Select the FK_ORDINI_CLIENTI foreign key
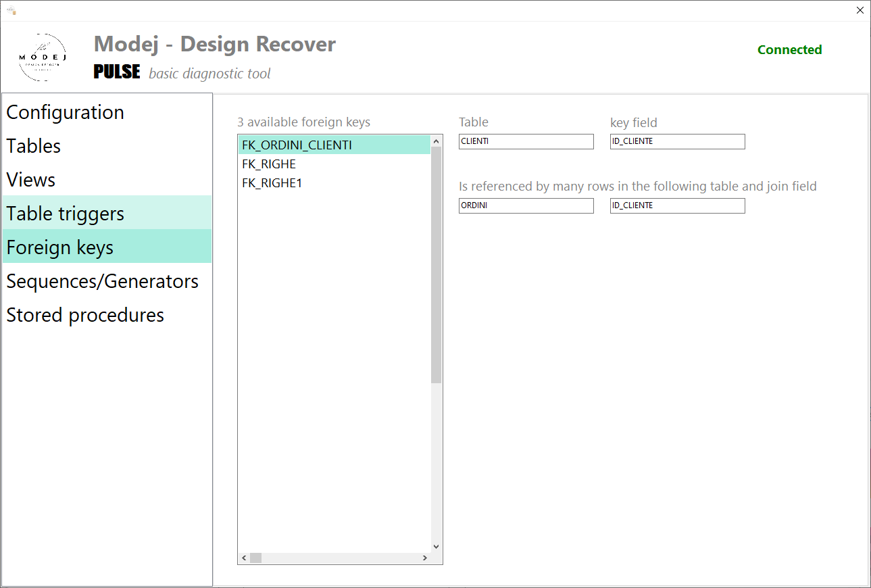871x588 pixels. (x=334, y=145)
